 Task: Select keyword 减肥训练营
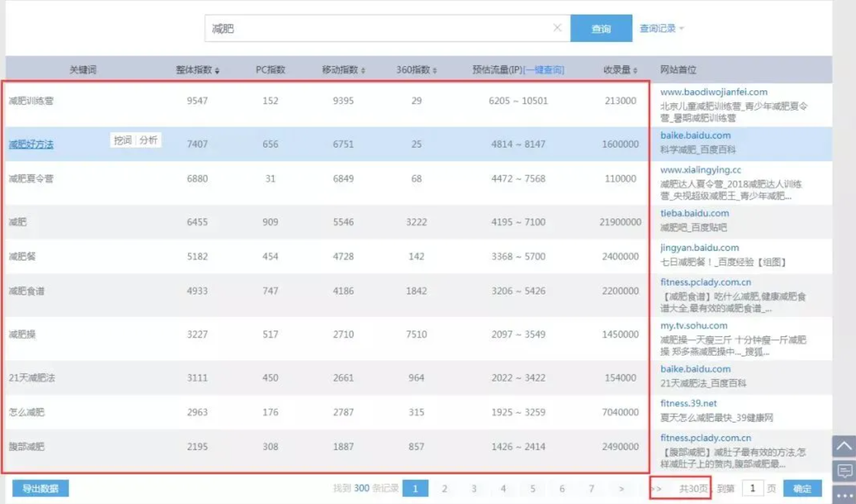[31, 101]
